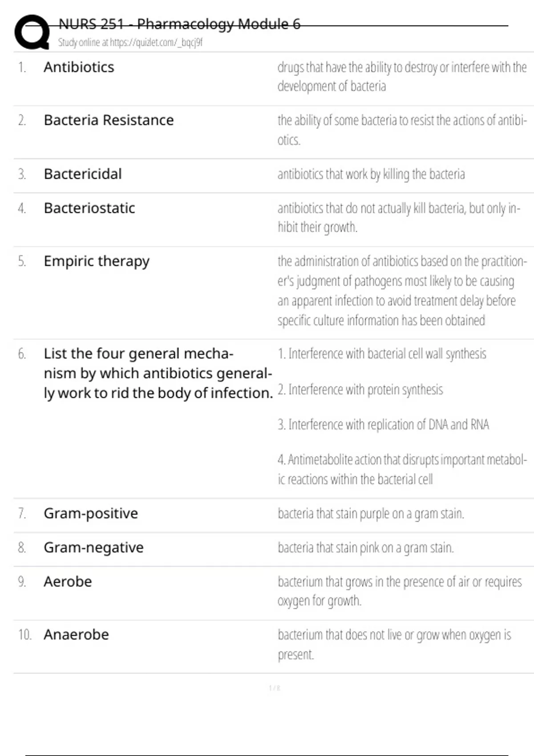Click the Anaerobe term

coord(76,635)
